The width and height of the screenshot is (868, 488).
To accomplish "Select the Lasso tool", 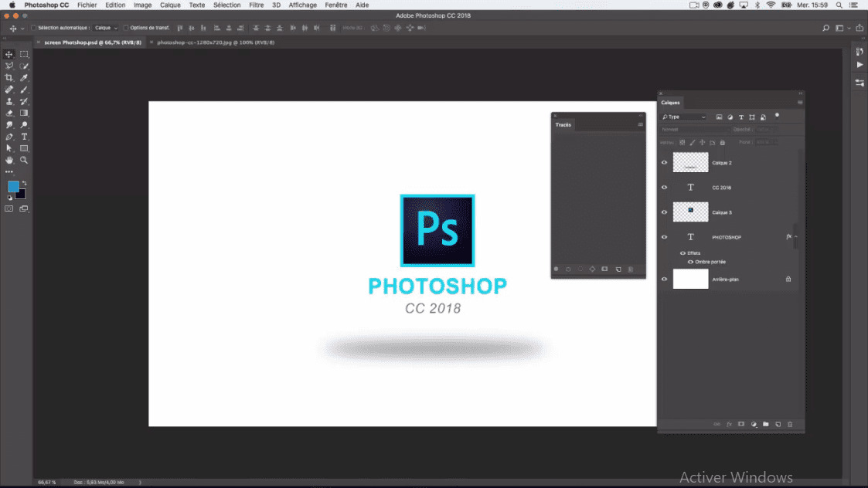I will point(9,66).
